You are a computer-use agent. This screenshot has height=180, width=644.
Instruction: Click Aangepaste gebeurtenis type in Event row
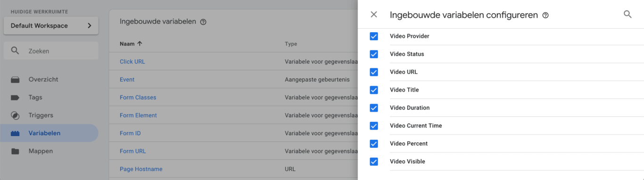[317, 79]
